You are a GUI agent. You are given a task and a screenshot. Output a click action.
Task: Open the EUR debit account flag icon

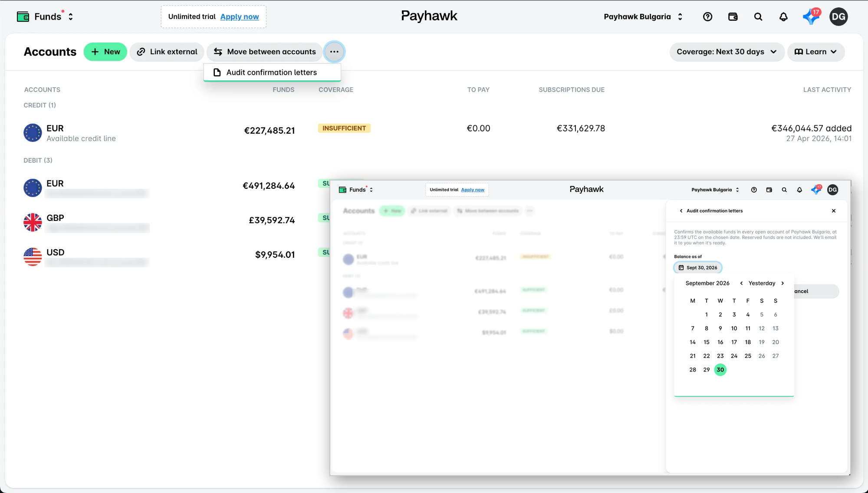click(x=33, y=188)
